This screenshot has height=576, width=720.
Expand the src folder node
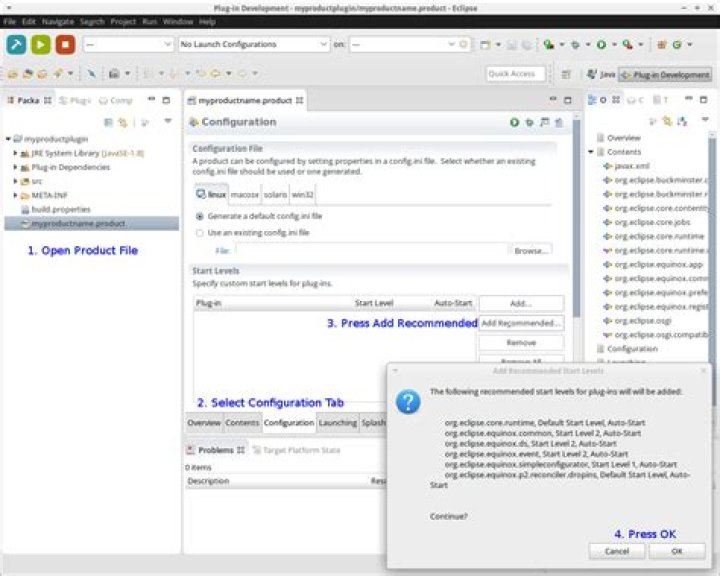pyautogui.click(x=15, y=181)
